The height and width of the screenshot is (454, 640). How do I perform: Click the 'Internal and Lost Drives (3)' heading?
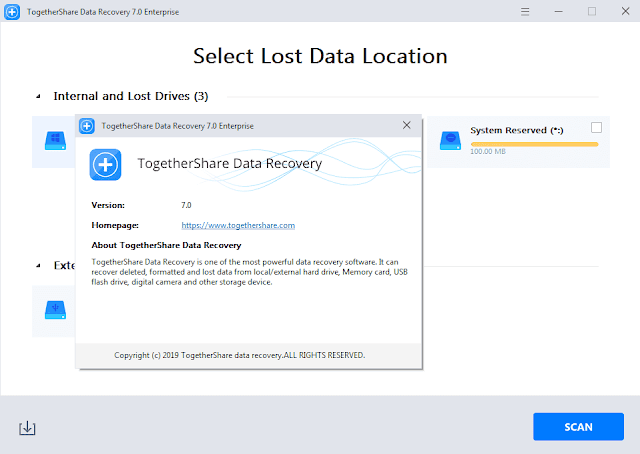tap(131, 96)
